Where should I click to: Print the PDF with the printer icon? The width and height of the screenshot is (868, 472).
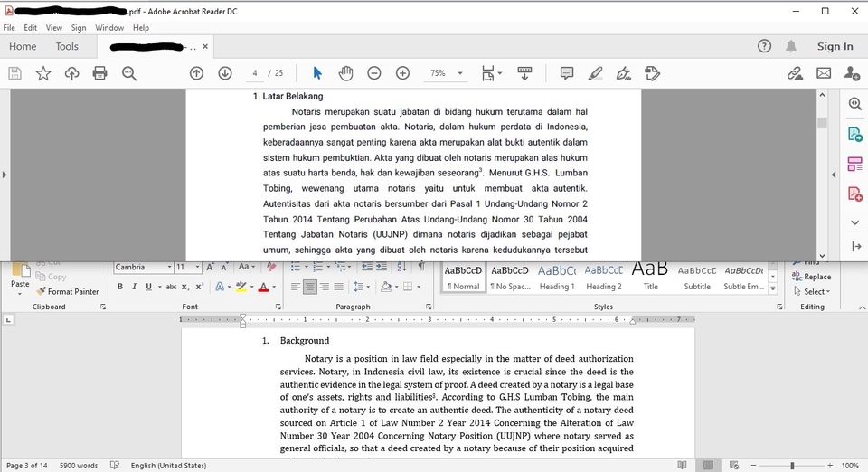[x=100, y=73]
